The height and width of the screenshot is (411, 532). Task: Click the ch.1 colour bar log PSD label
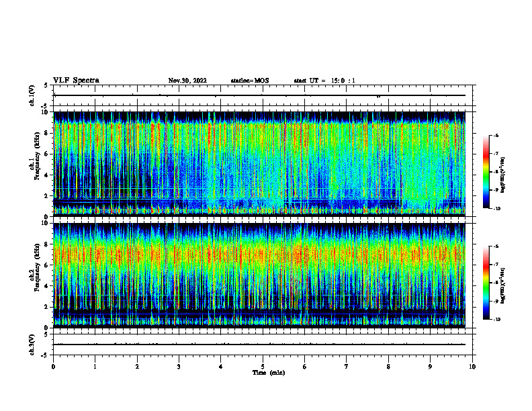tap(503, 175)
